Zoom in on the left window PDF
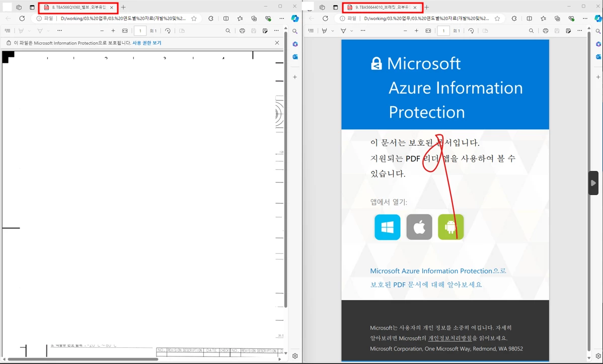This screenshot has width=603, height=364. click(113, 31)
